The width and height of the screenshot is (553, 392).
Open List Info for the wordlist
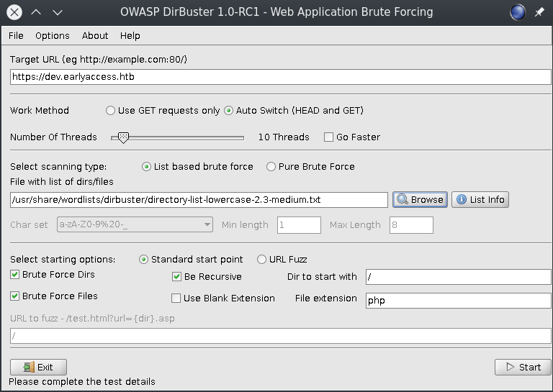480,199
